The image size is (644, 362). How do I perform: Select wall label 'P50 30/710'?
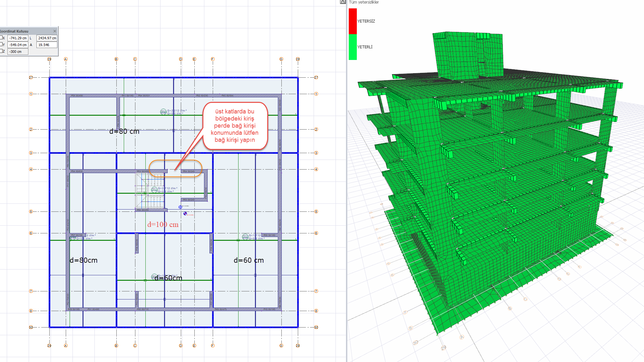[x=143, y=309]
